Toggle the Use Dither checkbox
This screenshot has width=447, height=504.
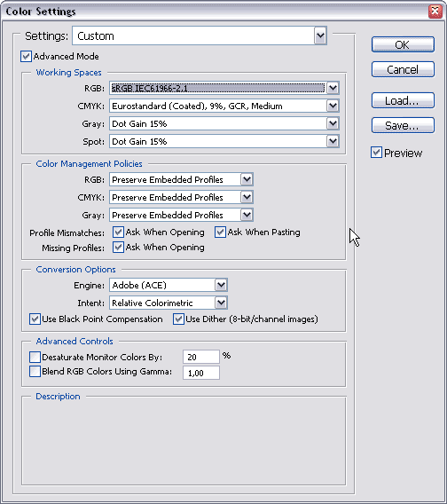(x=178, y=319)
